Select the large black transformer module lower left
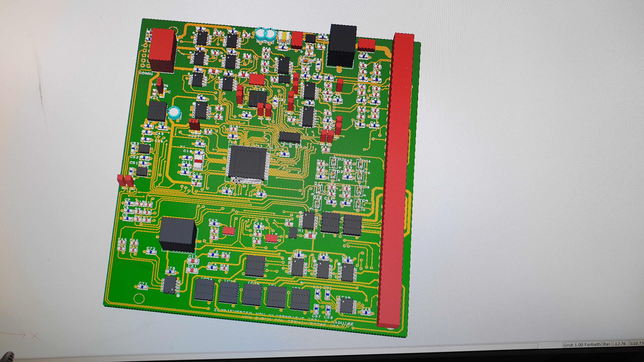The height and width of the screenshot is (362, 644). 177,234
